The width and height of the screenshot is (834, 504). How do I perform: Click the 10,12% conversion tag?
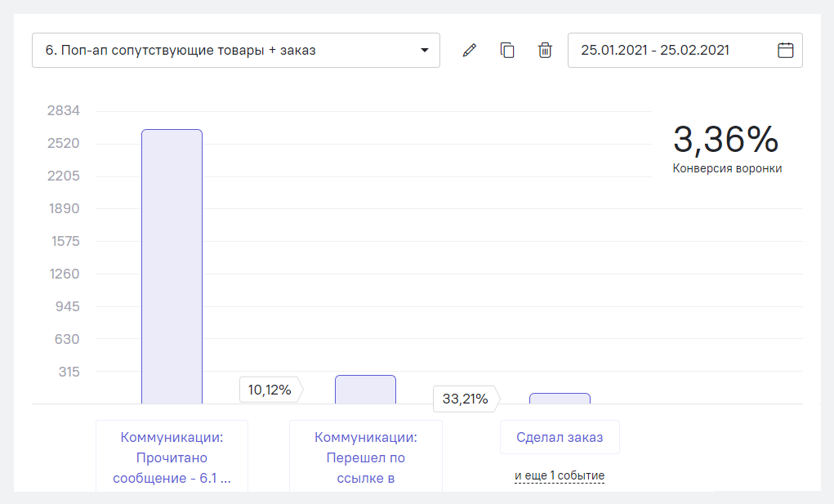pyautogui.click(x=270, y=390)
